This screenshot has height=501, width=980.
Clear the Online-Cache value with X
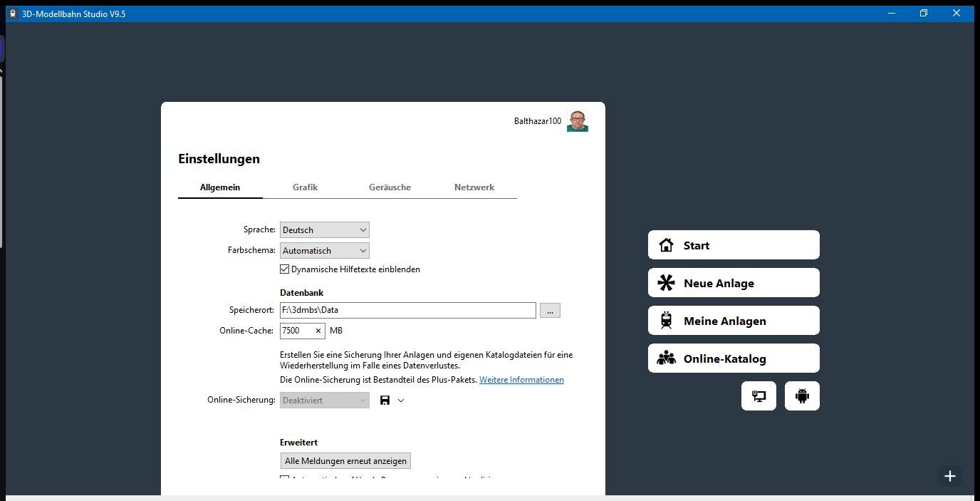318,331
